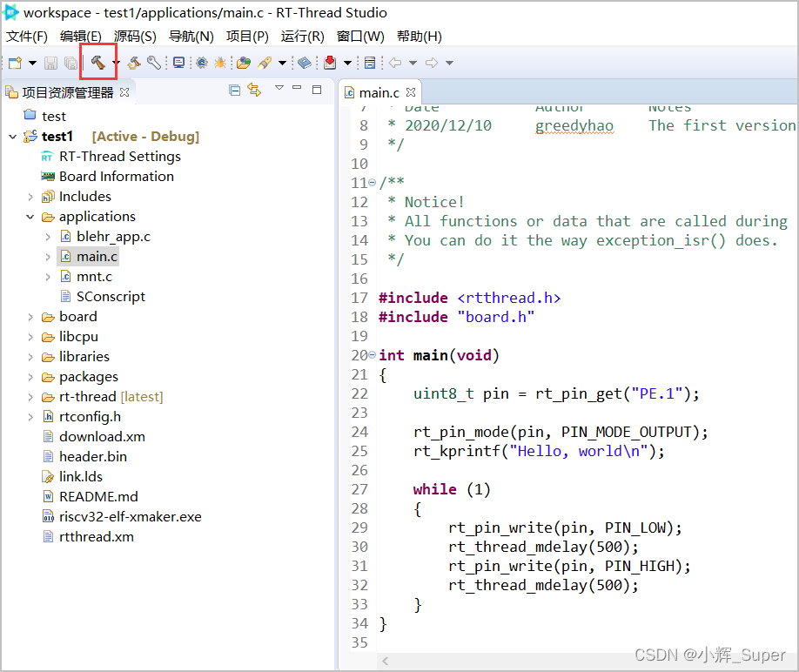Expand the board folder
The width and height of the screenshot is (799, 672).
(30, 318)
